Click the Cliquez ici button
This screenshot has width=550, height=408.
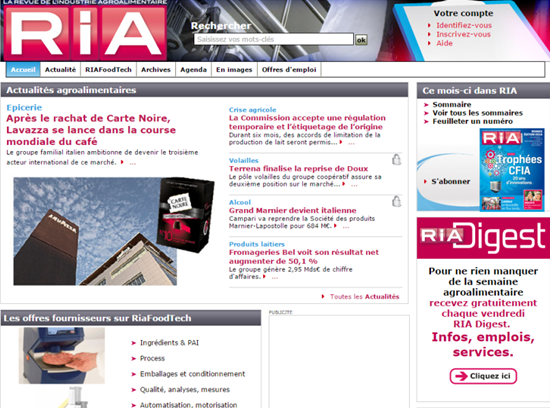[483, 376]
